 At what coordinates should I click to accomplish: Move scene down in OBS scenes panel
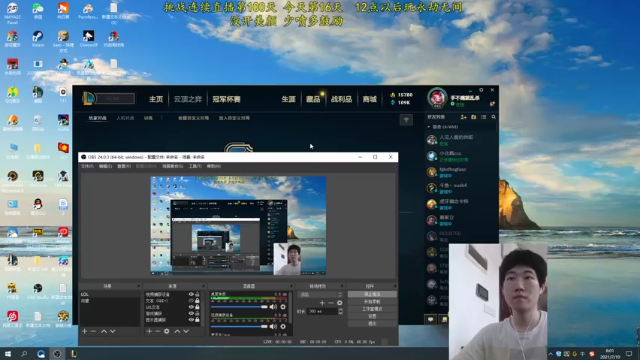pyautogui.click(x=113, y=331)
